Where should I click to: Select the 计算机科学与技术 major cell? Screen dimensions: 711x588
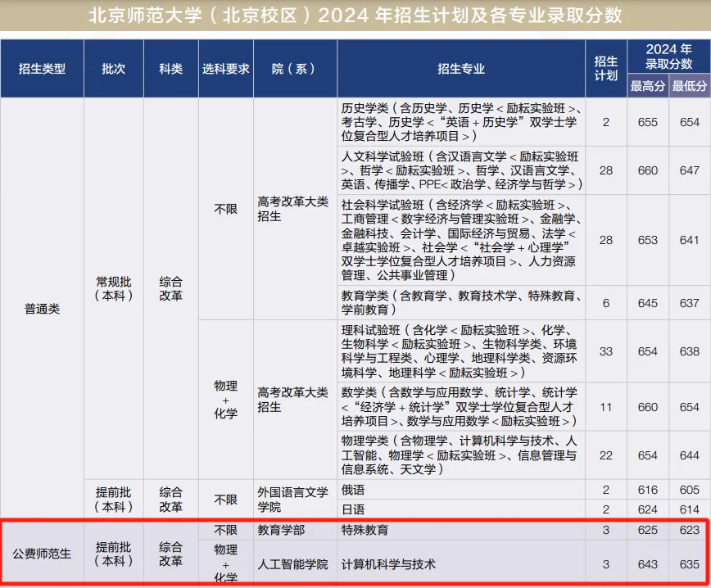(x=461, y=564)
